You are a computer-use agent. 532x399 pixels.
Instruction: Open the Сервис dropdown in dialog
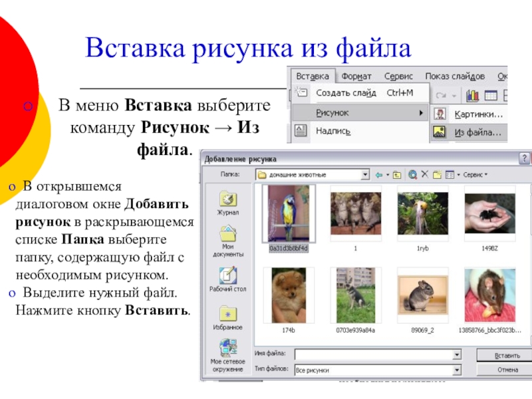point(475,175)
